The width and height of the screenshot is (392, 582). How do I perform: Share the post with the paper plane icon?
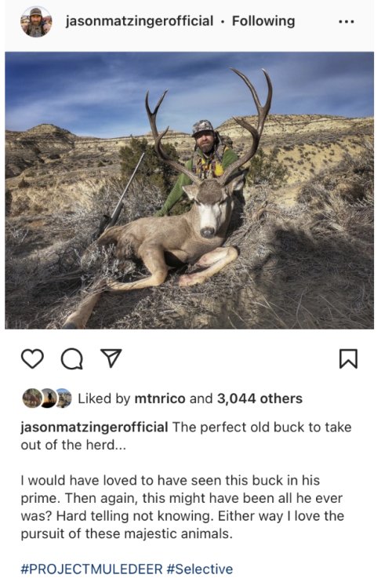click(111, 358)
